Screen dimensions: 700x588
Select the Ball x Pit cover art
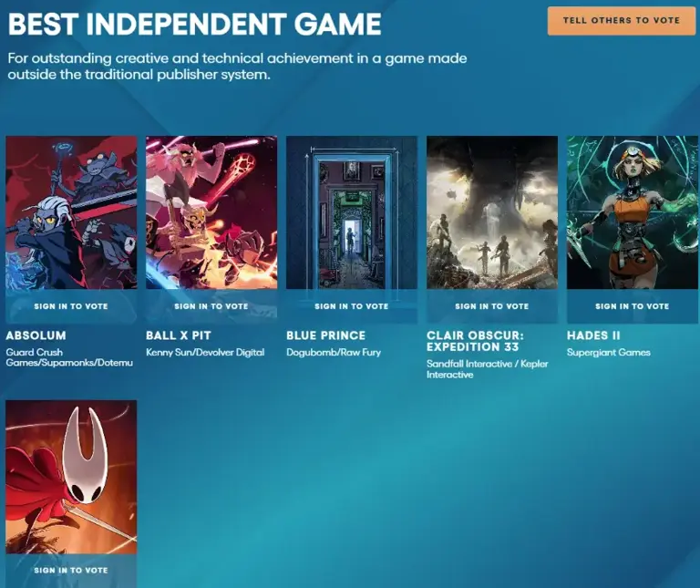click(211, 212)
